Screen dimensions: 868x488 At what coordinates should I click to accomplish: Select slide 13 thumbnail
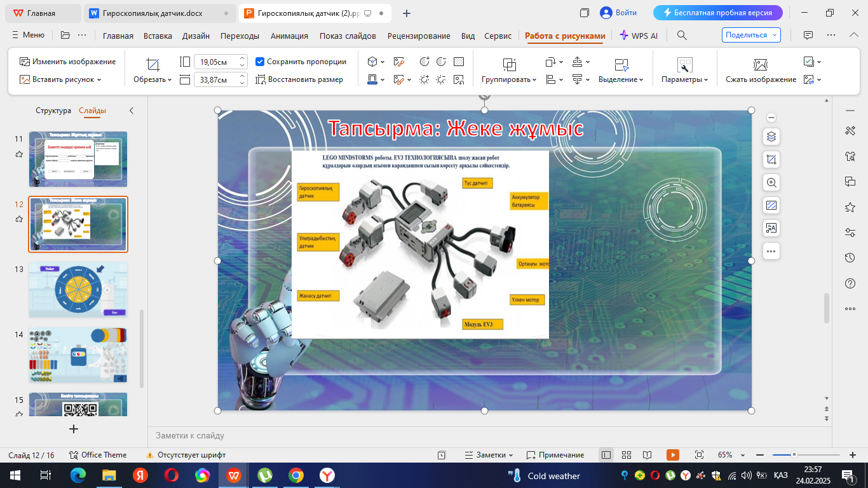(78, 289)
